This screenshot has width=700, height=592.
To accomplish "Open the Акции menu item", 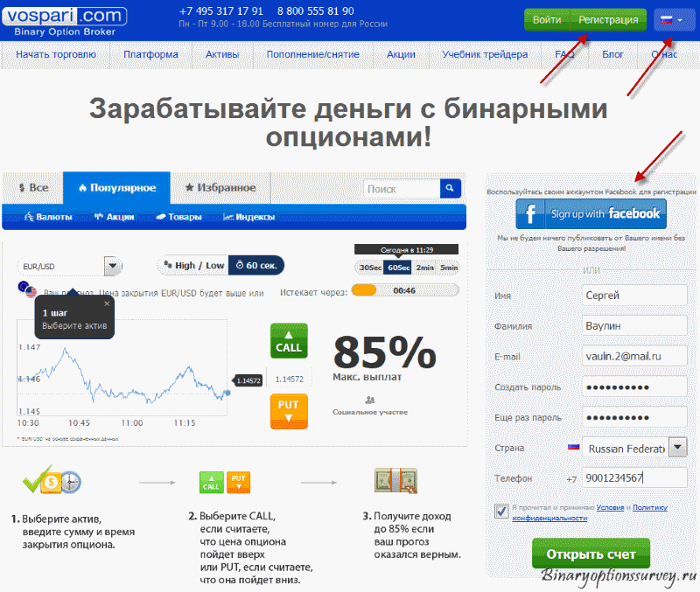I will point(401,54).
